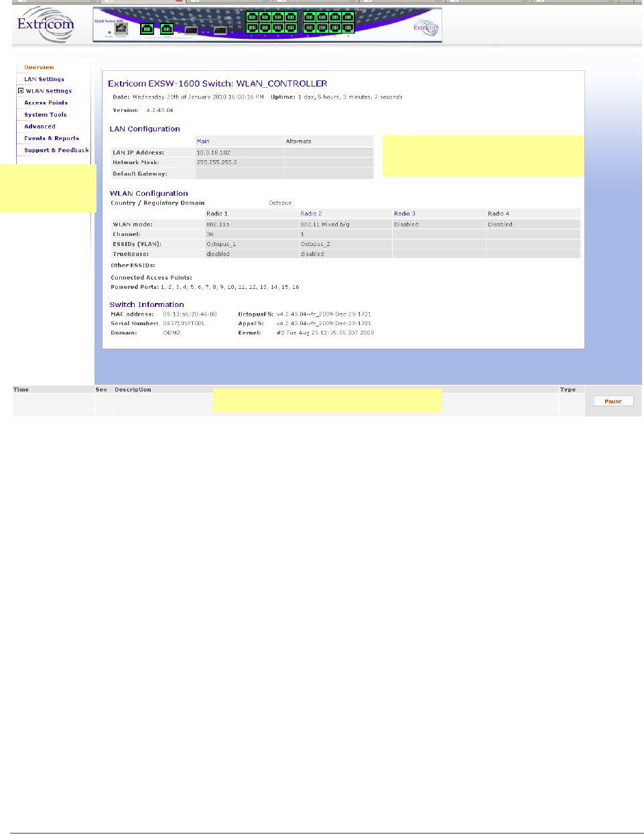Click the Radio 4 Disabled status

click(500, 225)
